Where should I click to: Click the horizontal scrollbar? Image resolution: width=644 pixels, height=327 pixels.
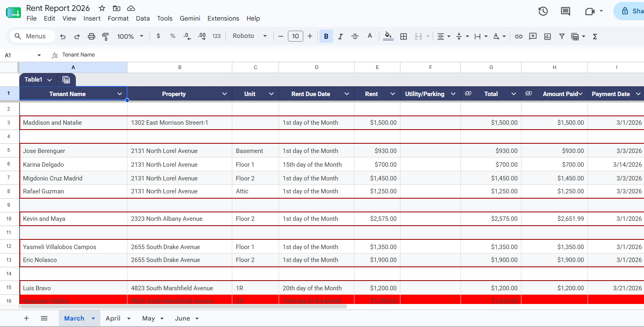[x=183, y=306]
